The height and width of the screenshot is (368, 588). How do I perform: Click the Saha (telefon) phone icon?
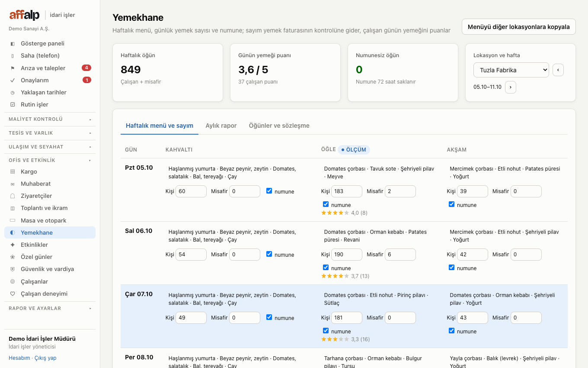(x=13, y=56)
